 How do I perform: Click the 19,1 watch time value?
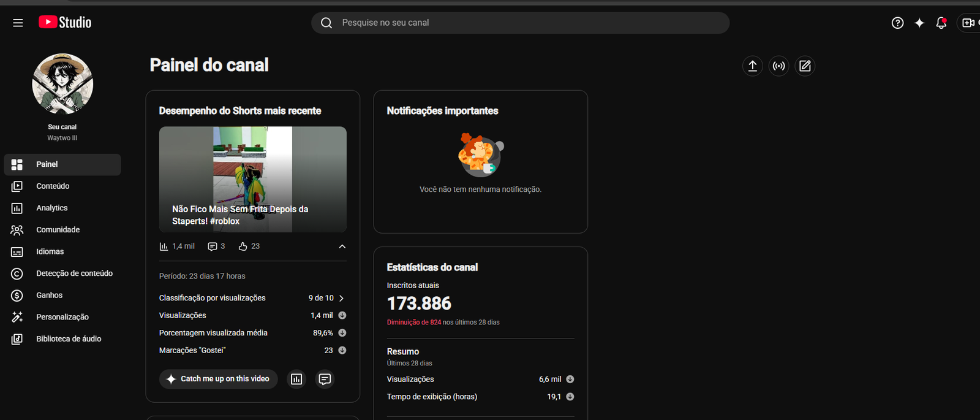tap(554, 397)
